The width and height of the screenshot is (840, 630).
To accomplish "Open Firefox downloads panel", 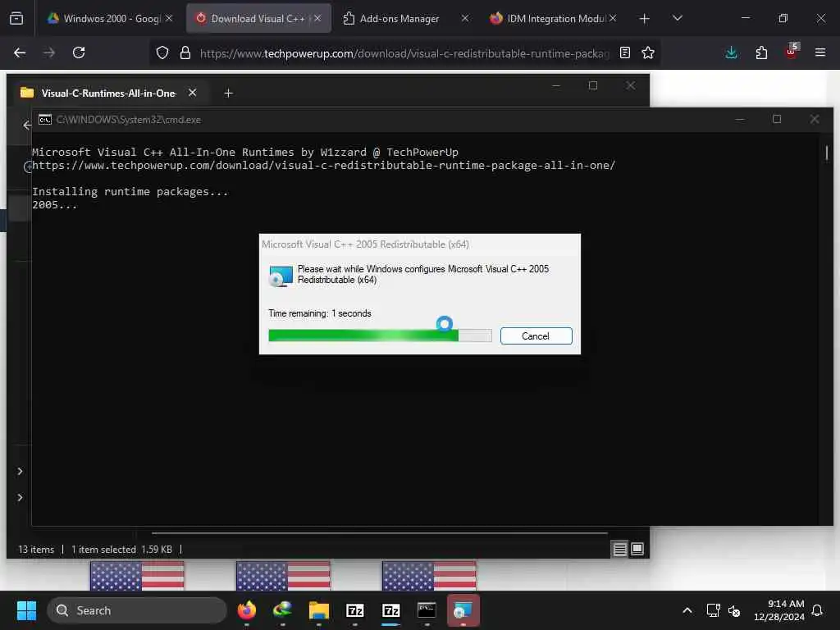I will click(x=731, y=52).
